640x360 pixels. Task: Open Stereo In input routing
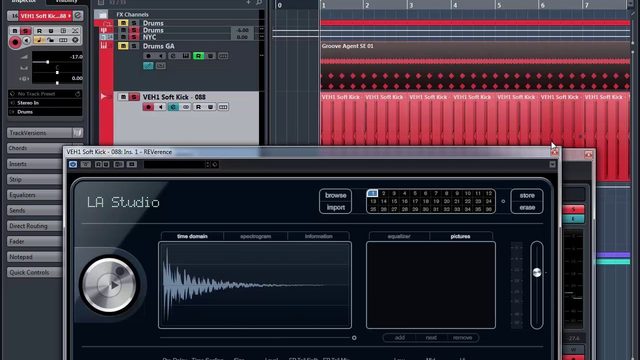pos(45,103)
